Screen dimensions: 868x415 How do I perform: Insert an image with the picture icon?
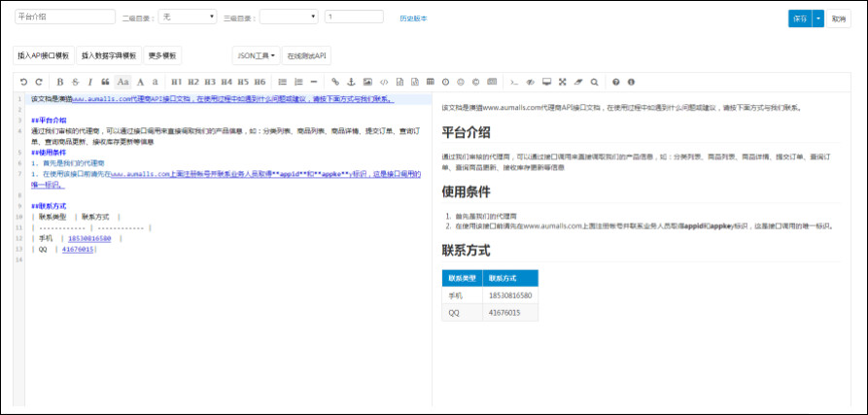click(x=367, y=82)
